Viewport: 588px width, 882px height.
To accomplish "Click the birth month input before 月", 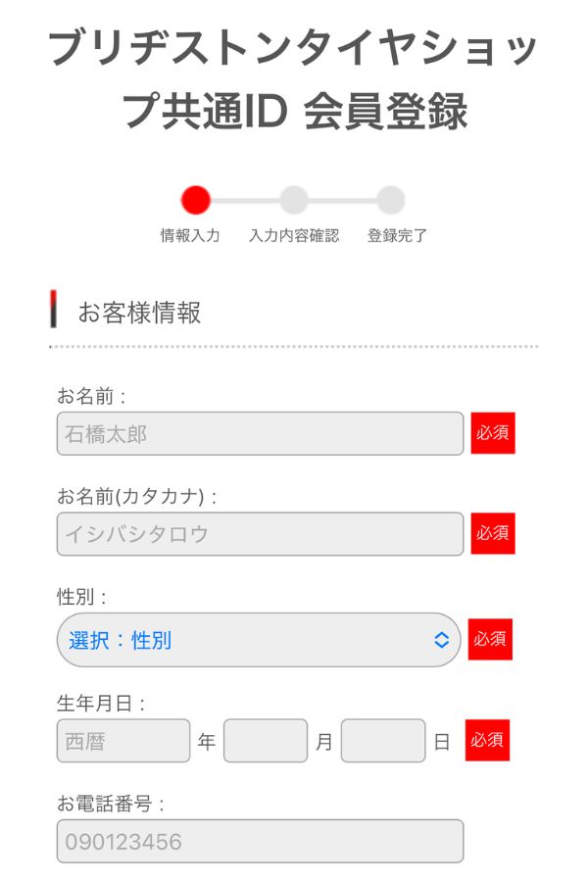I will (x=266, y=741).
